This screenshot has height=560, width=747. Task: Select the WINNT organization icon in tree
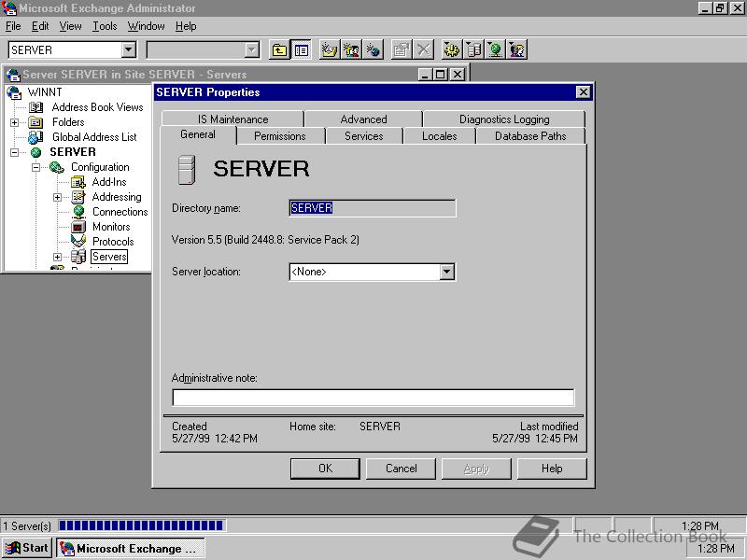(x=14, y=91)
